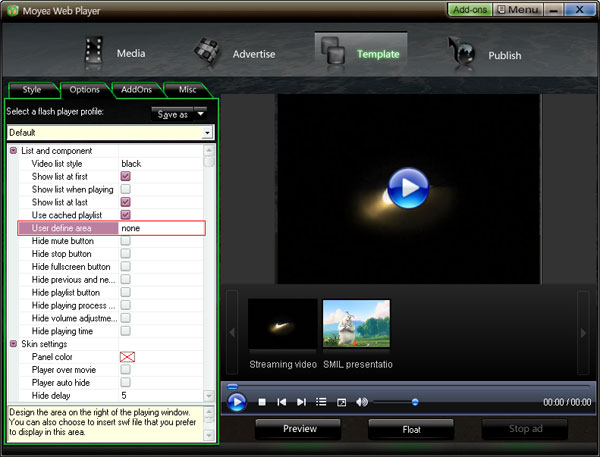The width and height of the screenshot is (600, 457).
Task: Click the Float button
Action: tap(411, 429)
